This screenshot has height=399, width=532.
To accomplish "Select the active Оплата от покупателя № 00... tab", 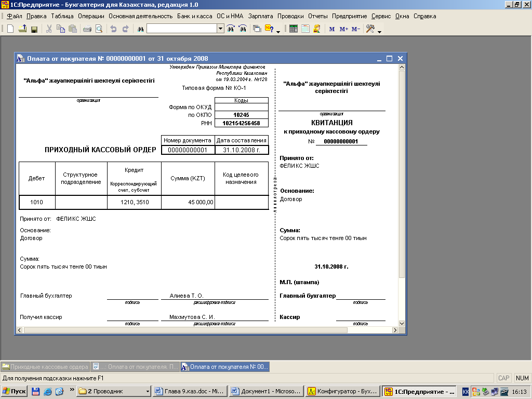I will point(225,367).
